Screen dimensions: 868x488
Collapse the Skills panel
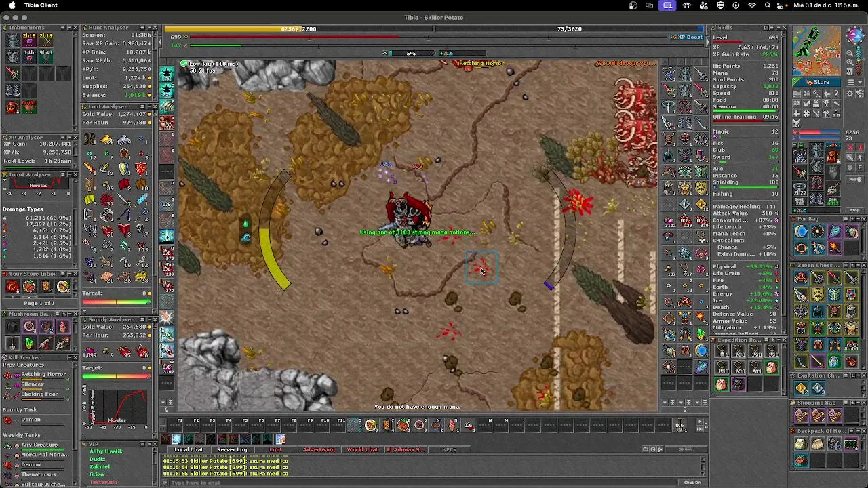tap(777, 28)
